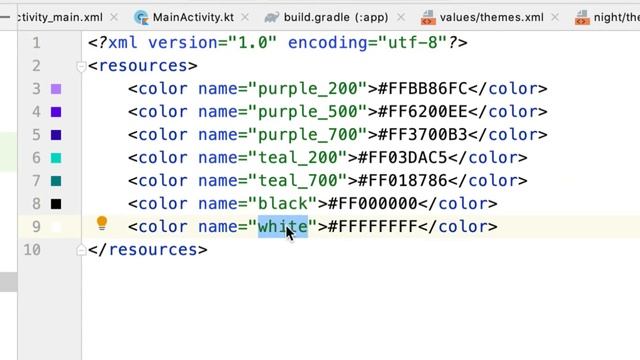Image resolution: width=640 pixels, height=360 pixels.
Task: Click the opening <resources> tag text
Action: [x=143, y=66]
